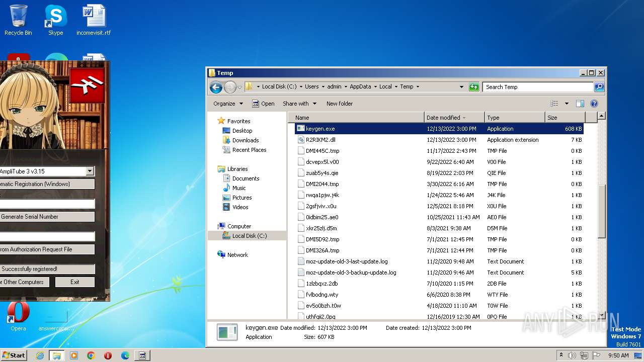
Task: Show hidden tray icons arrow
Action: (x=561, y=355)
